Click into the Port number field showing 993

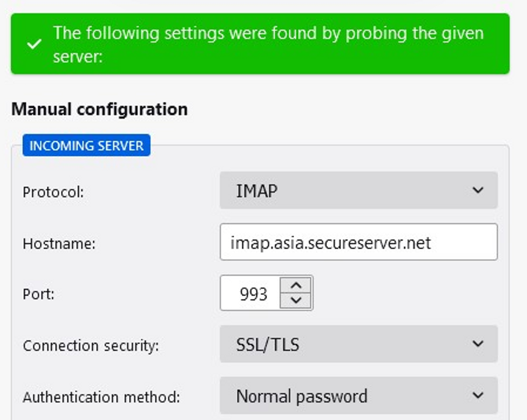pyautogui.click(x=252, y=293)
